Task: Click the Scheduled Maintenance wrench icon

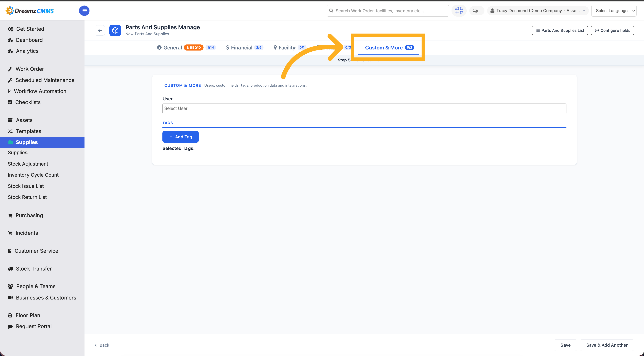Action: pyautogui.click(x=10, y=80)
